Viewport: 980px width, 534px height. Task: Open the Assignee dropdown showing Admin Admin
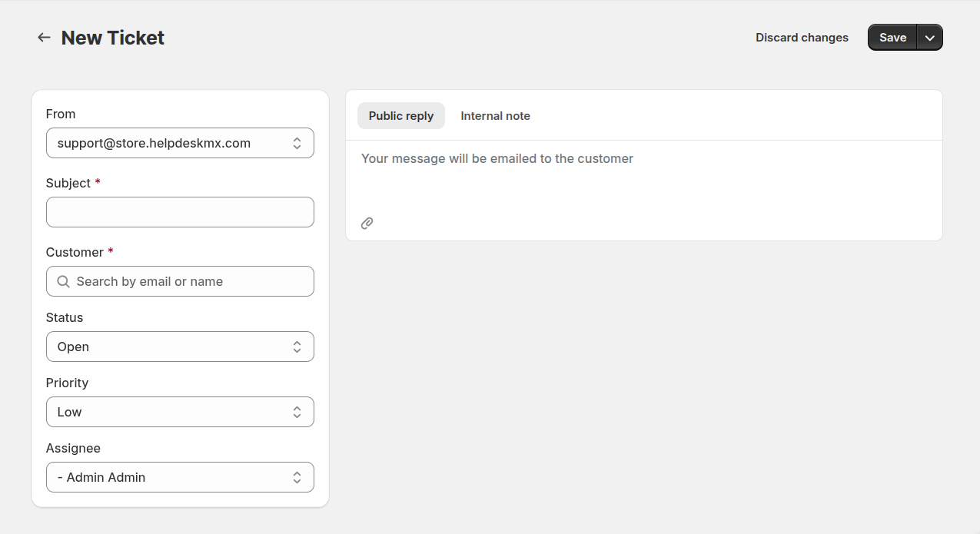169,478
